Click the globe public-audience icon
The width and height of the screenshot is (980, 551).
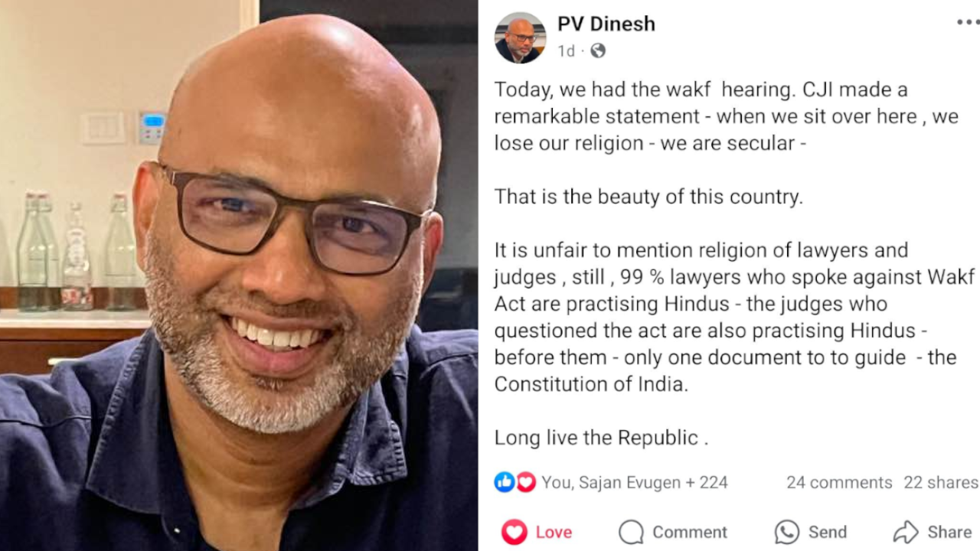(x=598, y=51)
